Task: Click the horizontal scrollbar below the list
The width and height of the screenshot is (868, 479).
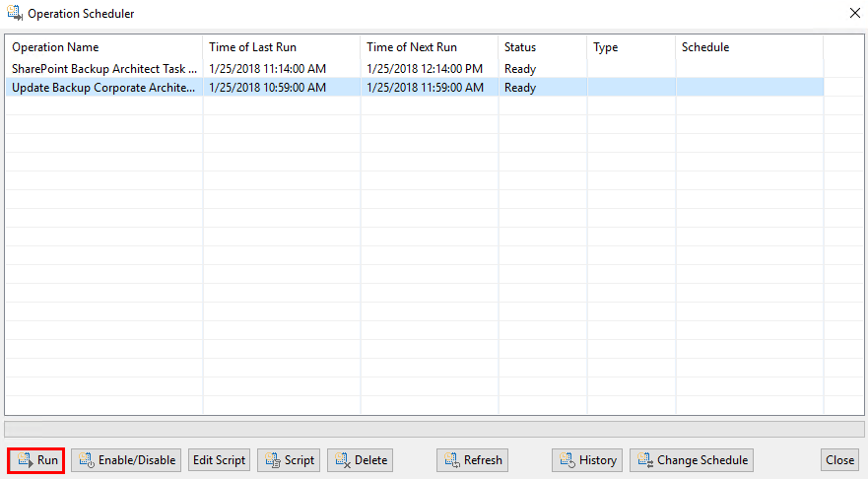Action: [x=434, y=429]
